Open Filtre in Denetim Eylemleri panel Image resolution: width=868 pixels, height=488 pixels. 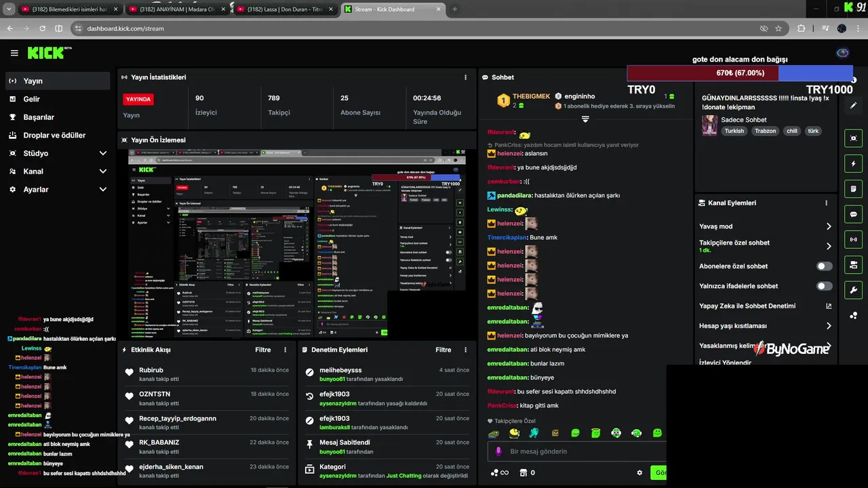[x=443, y=350]
